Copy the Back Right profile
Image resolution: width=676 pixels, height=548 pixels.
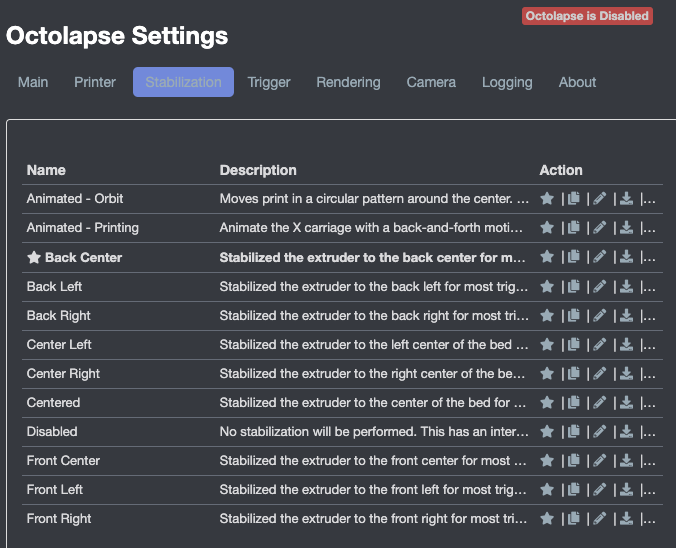(x=574, y=316)
